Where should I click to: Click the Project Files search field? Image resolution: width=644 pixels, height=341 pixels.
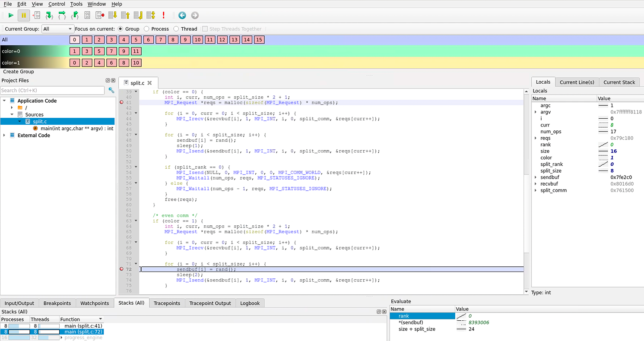[52, 91]
